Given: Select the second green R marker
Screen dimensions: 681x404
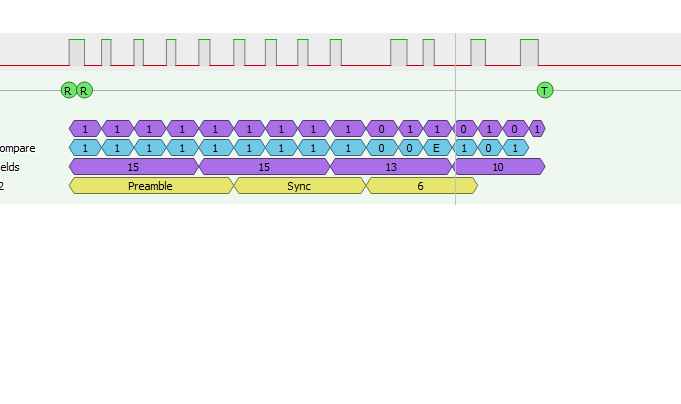Looking at the screenshot, I should pos(84,90).
